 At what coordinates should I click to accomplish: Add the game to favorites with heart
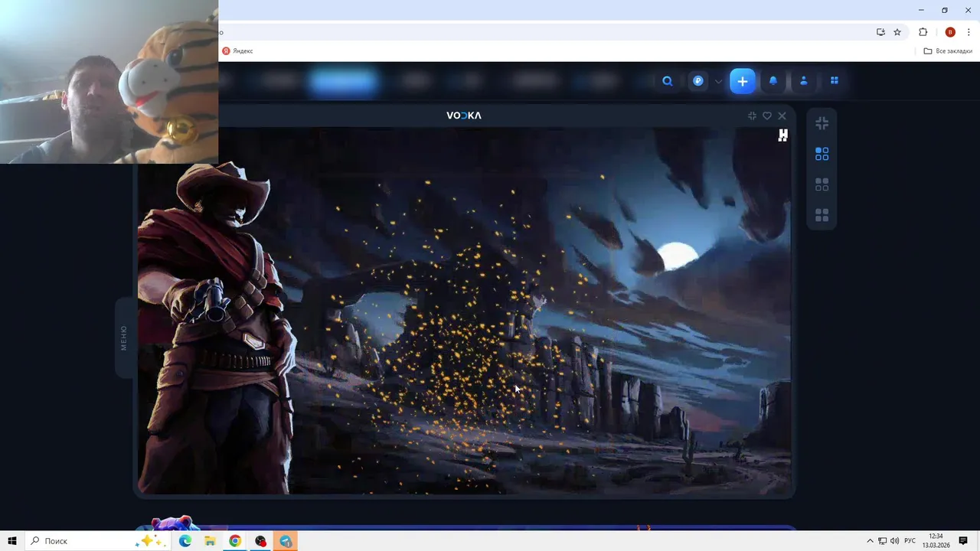pos(767,116)
